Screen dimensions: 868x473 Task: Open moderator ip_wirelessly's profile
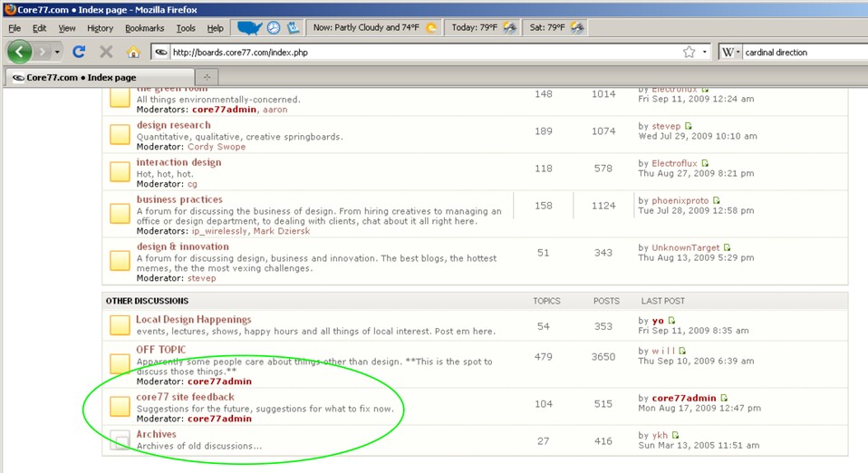(x=220, y=231)
